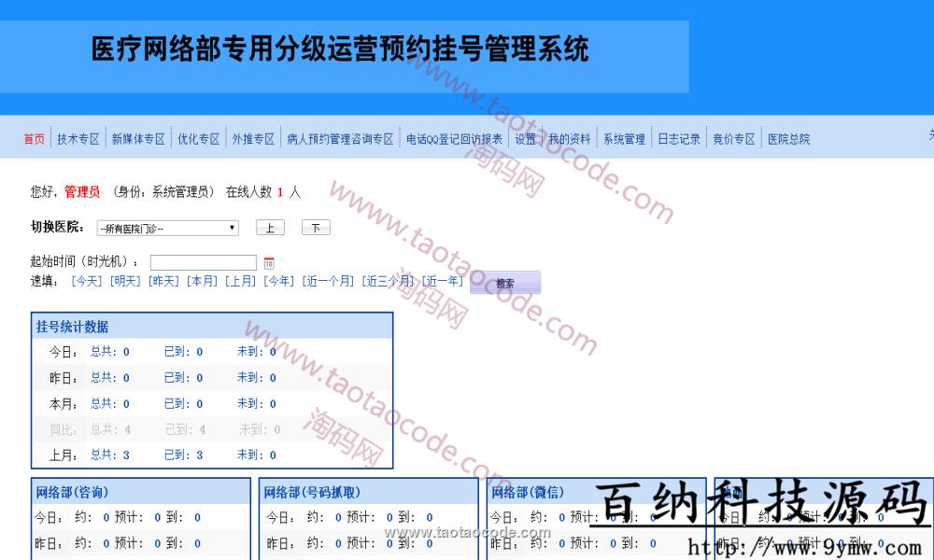
Task: Open the 新媒体专区 menu item
Action: 138,139
